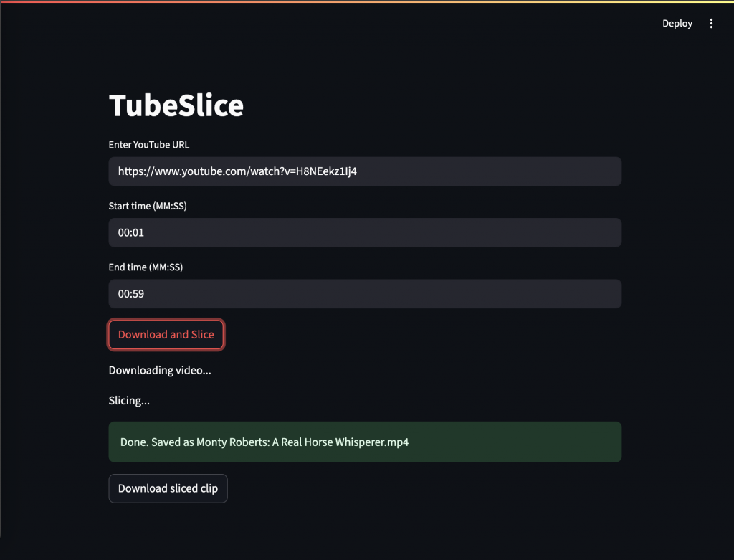Click the colored decoration bar at top
This screenshot has height=560, width=734.
point(367,1)
